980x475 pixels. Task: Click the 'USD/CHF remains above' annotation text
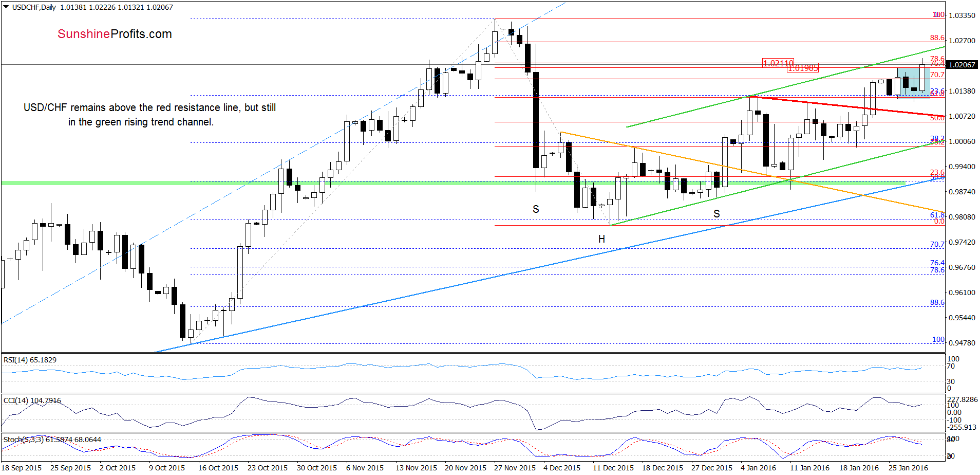point(149,115)
